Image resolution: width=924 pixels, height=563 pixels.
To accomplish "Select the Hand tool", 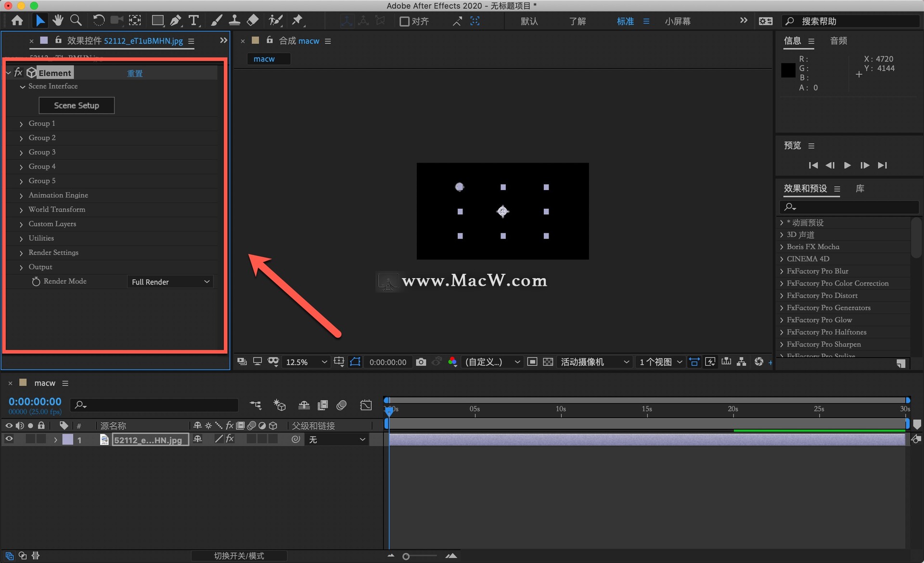I will [58, 20].
